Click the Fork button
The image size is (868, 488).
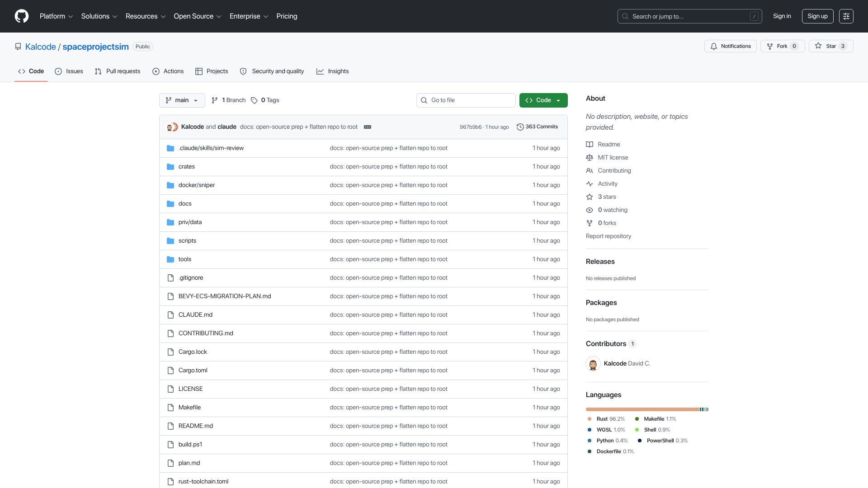click(x=783, y=46)
